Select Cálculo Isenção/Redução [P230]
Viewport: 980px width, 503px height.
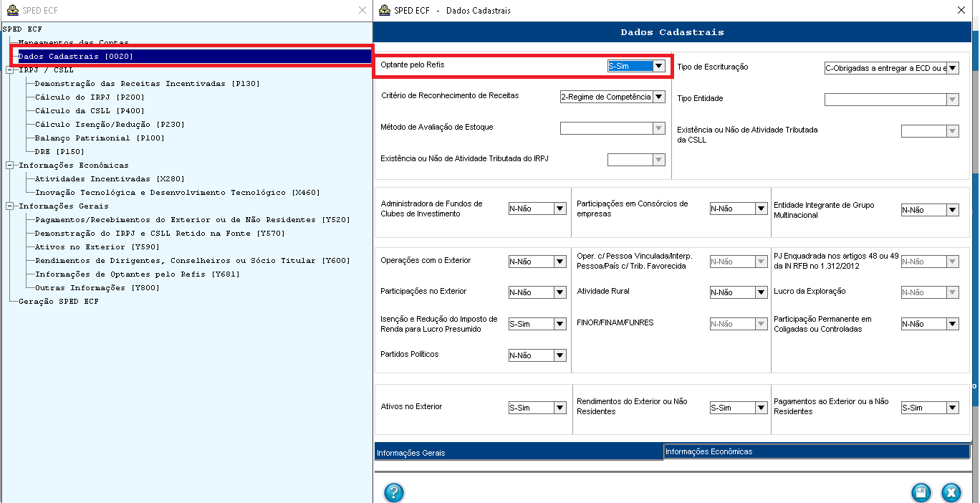click(110, 125)
